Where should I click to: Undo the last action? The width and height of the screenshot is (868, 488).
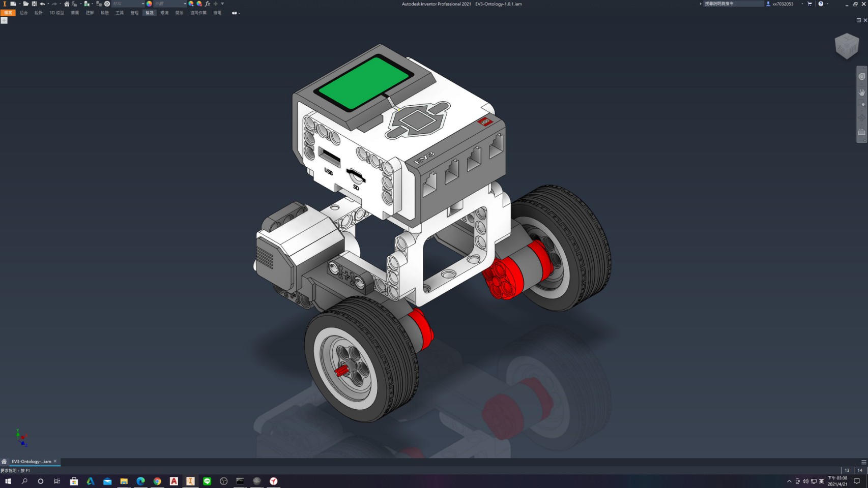43,4
